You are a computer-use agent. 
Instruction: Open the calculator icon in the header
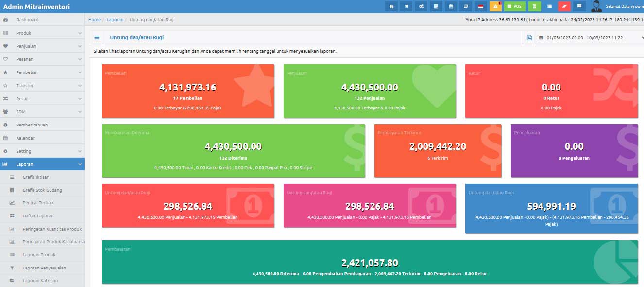436,6
